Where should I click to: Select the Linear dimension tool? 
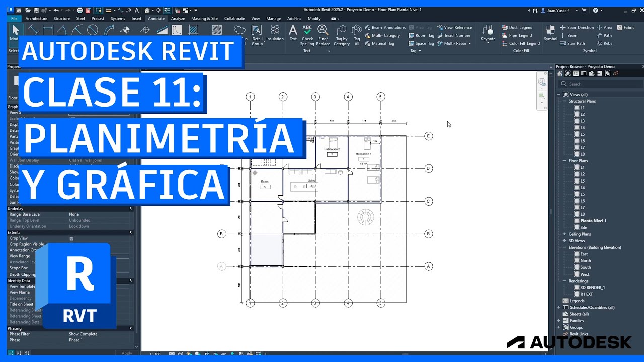click(48, 30)
